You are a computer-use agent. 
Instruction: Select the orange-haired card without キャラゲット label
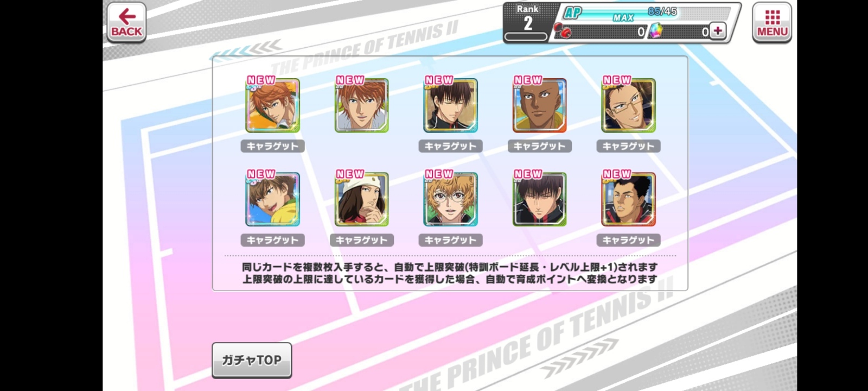click(361, 105)
